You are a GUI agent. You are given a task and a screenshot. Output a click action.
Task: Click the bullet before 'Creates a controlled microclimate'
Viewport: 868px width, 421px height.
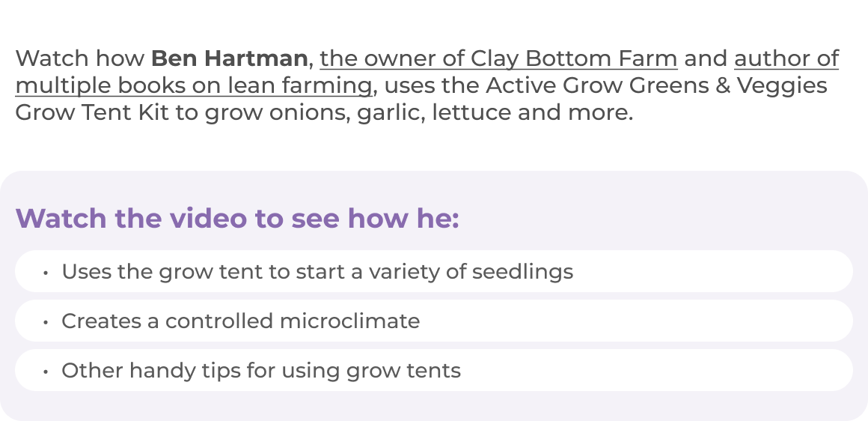(x=46, y=322)
